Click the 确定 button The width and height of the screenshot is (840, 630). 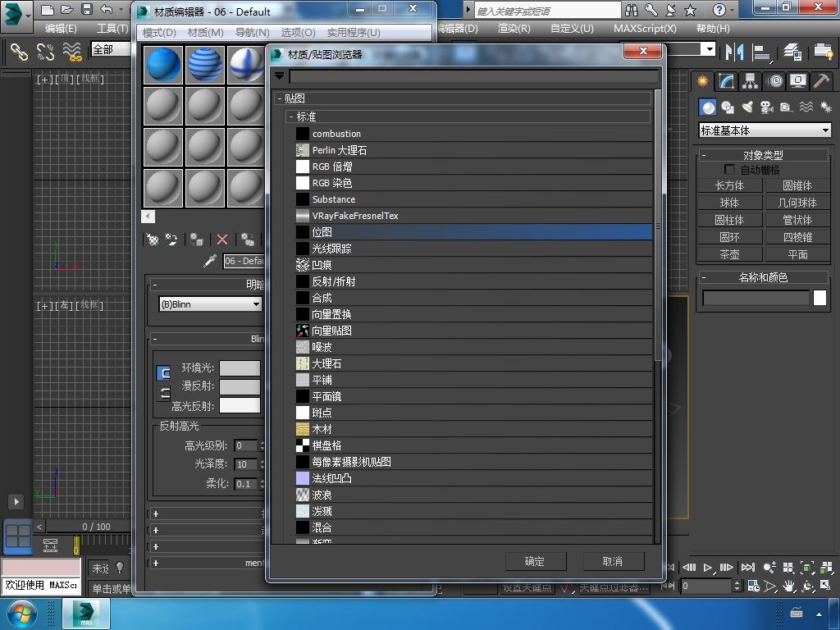[535, 561]
